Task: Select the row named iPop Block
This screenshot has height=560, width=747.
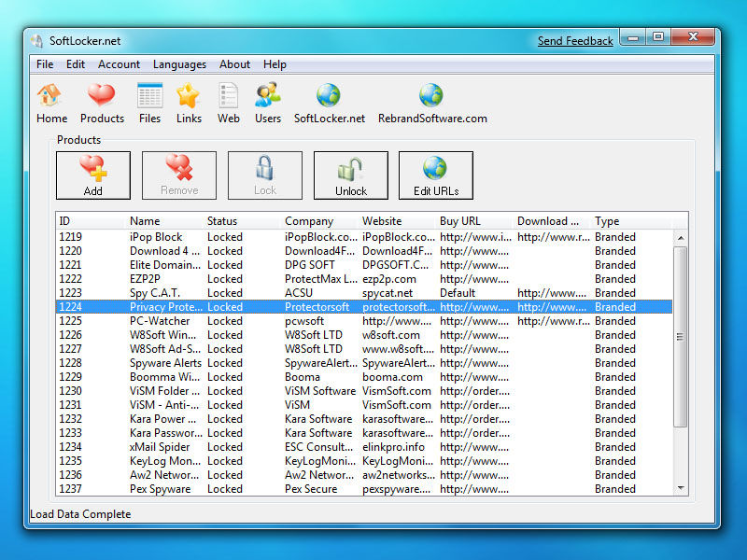Action: [364, 237]
